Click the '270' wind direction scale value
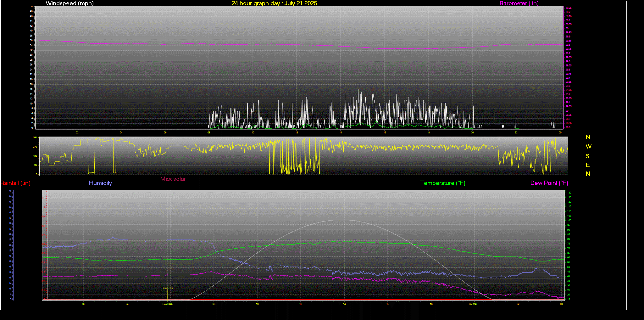The width and height of the screenshot is (644, 320). click(35, 147)
